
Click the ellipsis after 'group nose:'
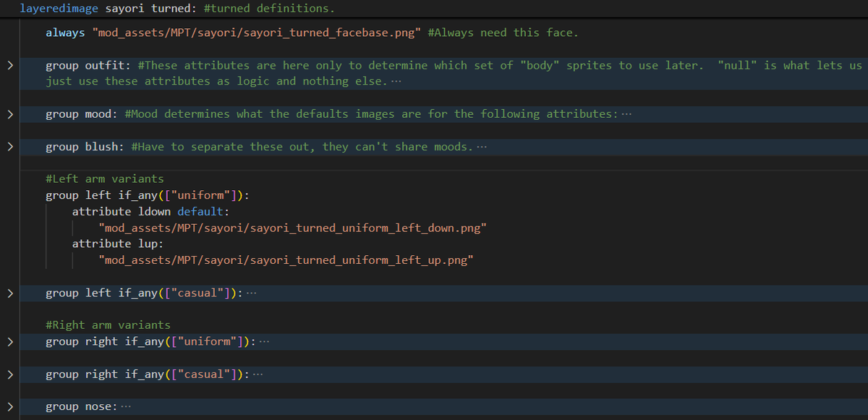coord(126,407)
